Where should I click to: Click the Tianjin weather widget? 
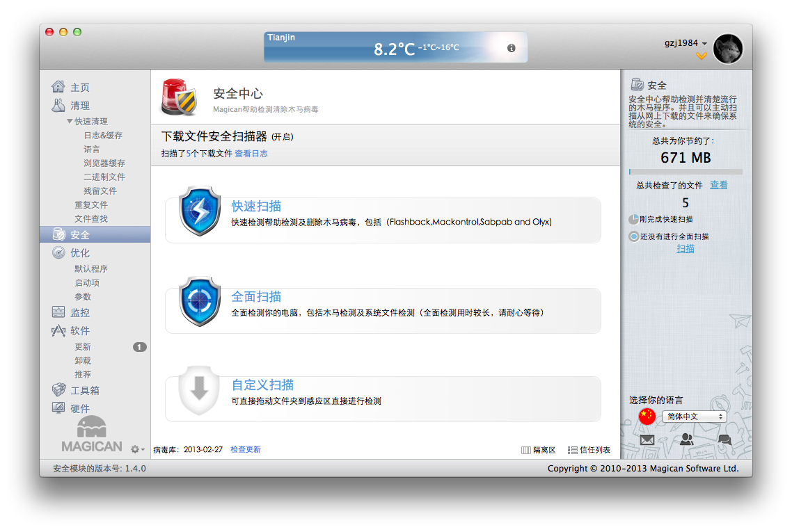click(395, 47)
